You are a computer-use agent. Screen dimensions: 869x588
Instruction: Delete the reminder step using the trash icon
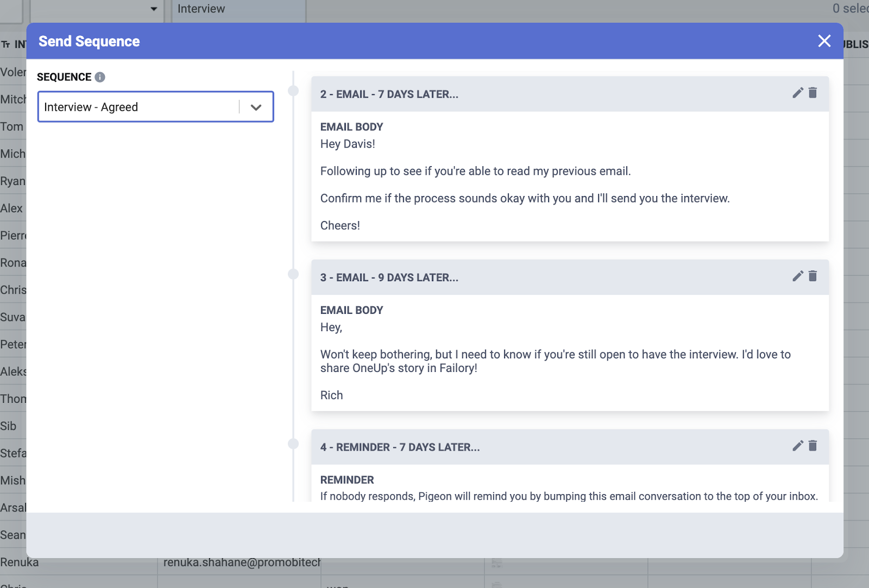tap(813, 446)
